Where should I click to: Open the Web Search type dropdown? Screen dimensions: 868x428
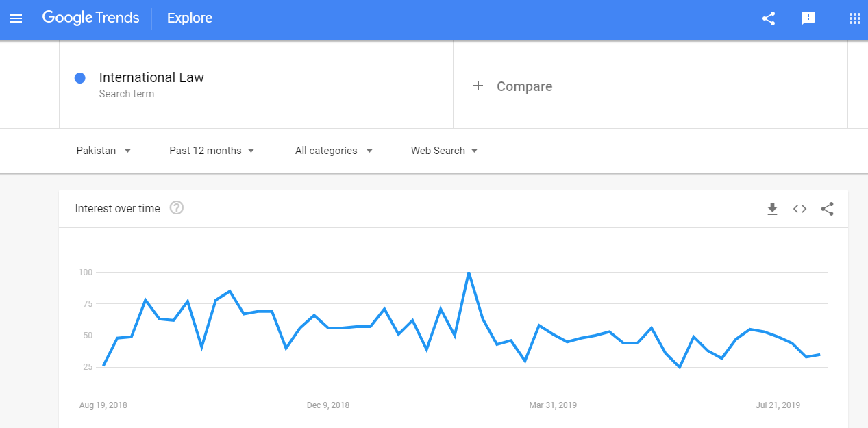(x=444, y=151)
